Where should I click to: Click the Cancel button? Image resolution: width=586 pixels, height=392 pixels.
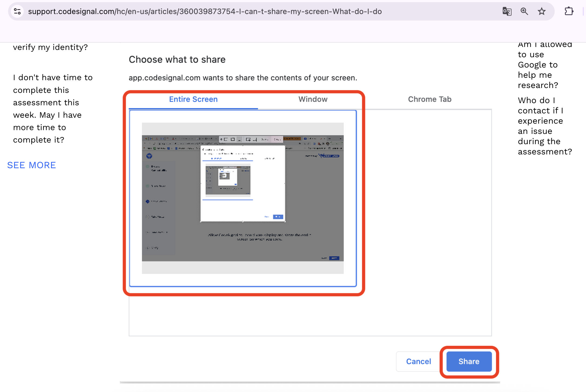coord(418,361)
